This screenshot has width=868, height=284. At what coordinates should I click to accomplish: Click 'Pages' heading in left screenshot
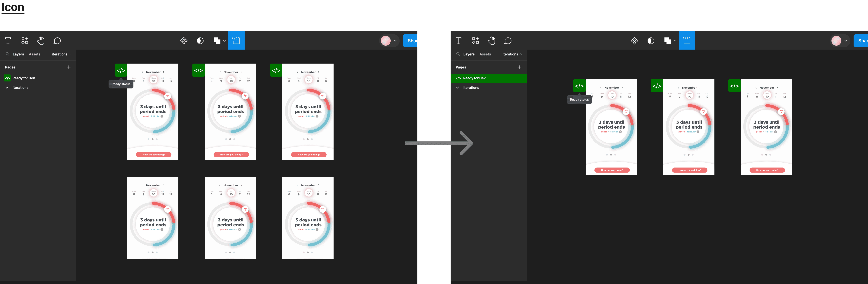coord(10,67)
